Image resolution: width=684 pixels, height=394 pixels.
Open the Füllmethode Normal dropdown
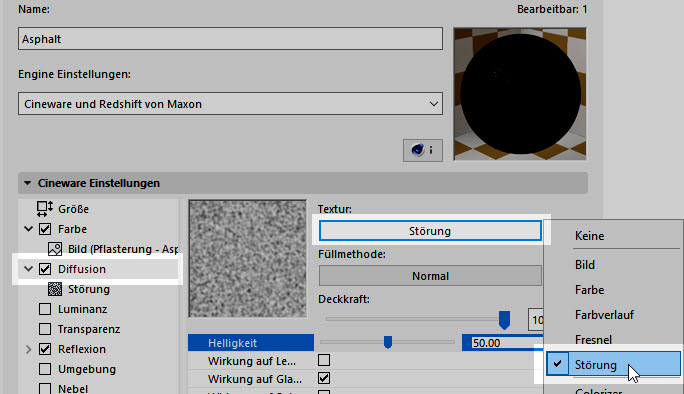point(430,276)
